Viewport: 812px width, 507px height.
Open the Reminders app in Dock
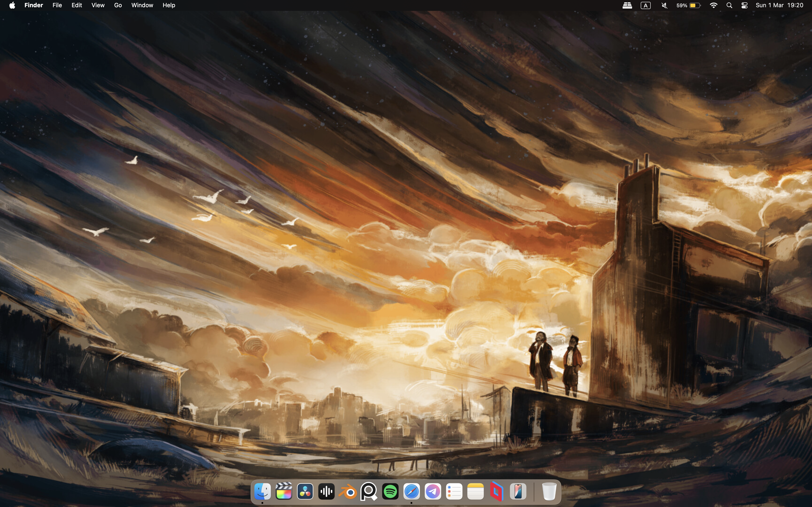[454, 492]
